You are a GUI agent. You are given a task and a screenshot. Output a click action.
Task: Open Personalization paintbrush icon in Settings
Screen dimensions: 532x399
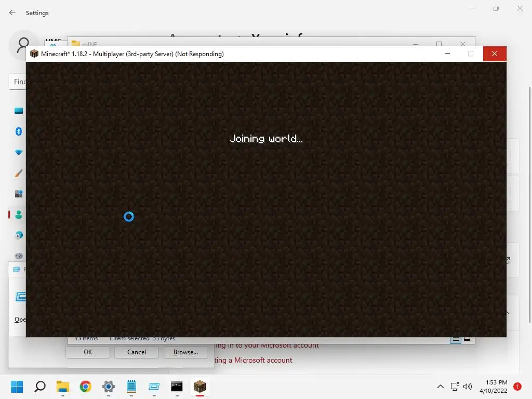[x=19, y=173]
